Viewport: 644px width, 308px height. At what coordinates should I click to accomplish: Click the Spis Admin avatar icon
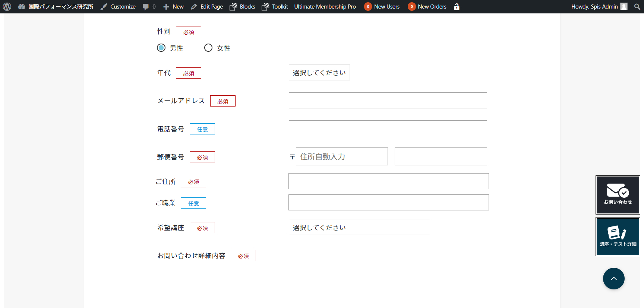pos(624,7)
